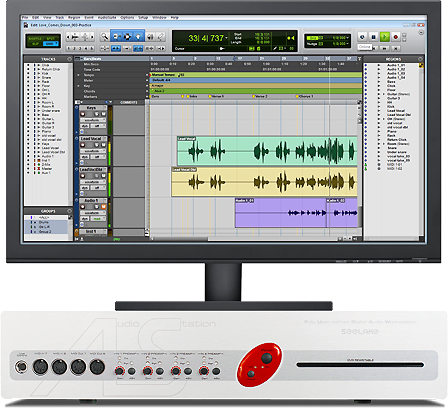Click the Keys track 'dyn' button
The width and height of the screenshot is (448, 408).
point(85,126)
